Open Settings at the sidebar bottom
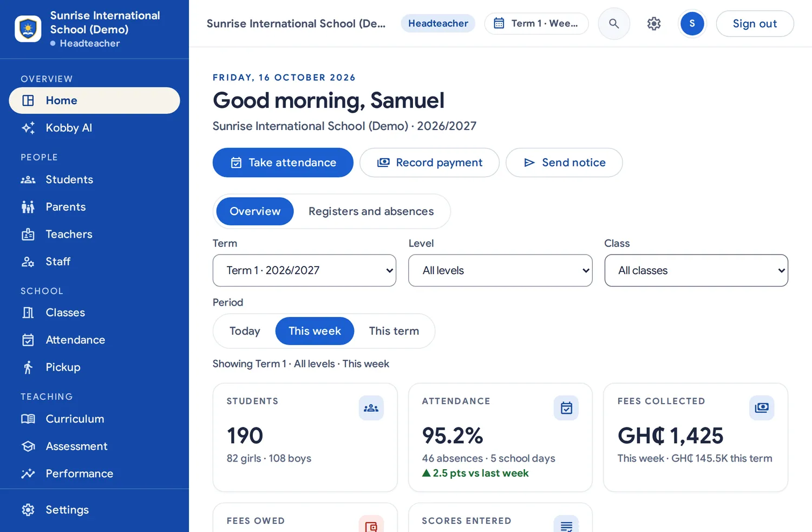 click(95, 510)
